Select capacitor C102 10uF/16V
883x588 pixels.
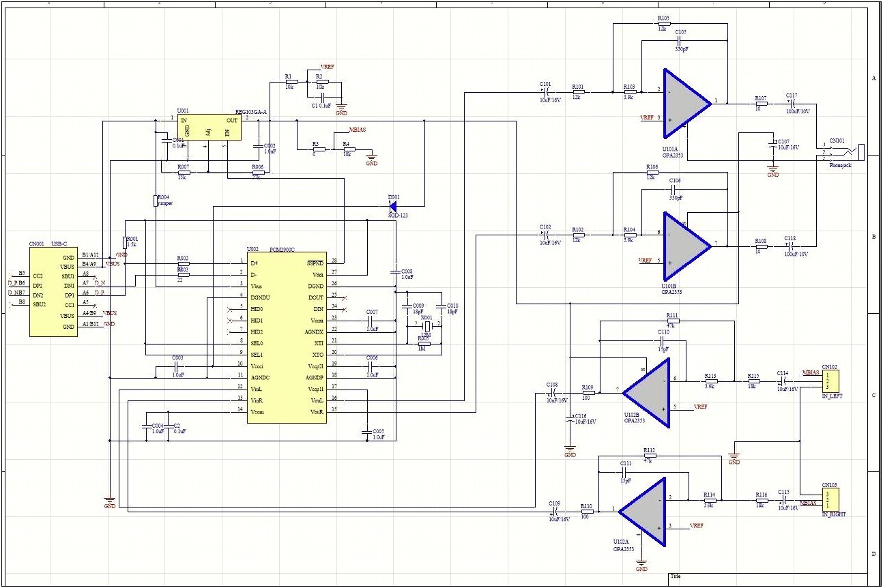[x=546, y=234]
